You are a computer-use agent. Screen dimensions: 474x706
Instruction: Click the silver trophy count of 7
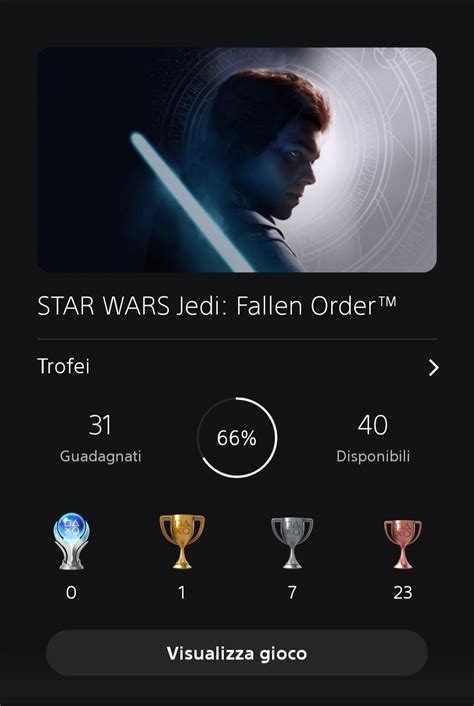[292, 593]
